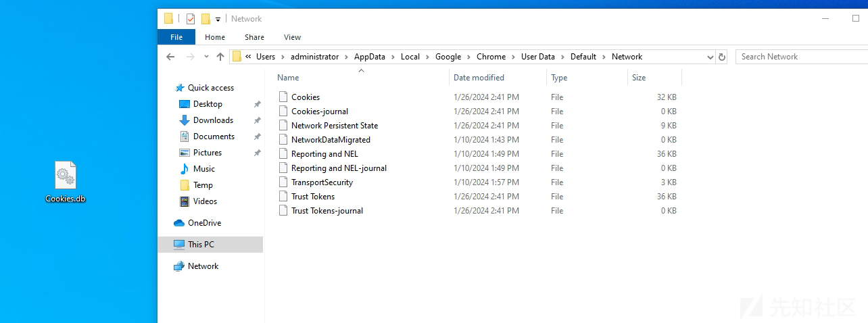This screenshot has height=323, width=868.
Task: Open the address bar history dropdown
Action: pos(710,57)
